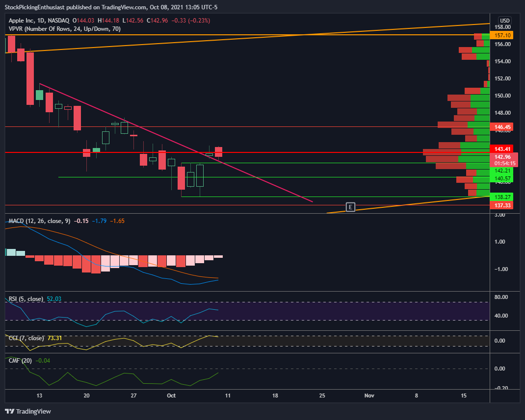Click the bar countdown 01:54:15

point(504,163)
